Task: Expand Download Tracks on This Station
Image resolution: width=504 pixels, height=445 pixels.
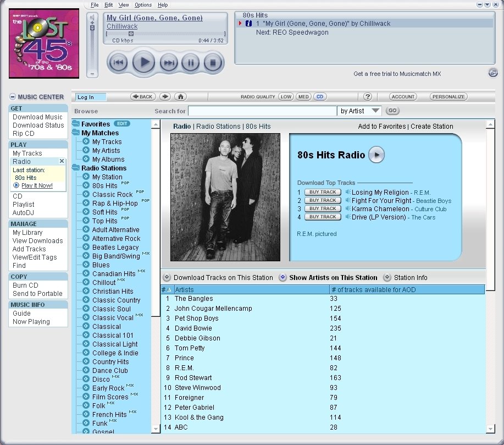Action: click(x=167, y=278)
